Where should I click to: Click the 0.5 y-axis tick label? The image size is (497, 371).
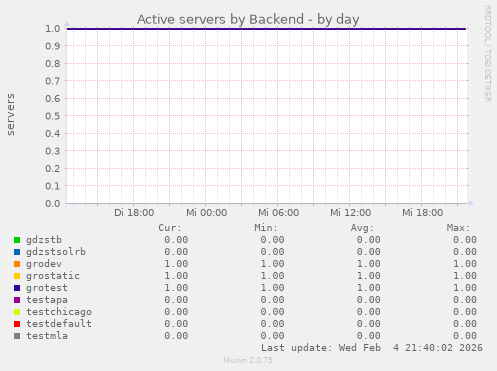click(53, 116)
